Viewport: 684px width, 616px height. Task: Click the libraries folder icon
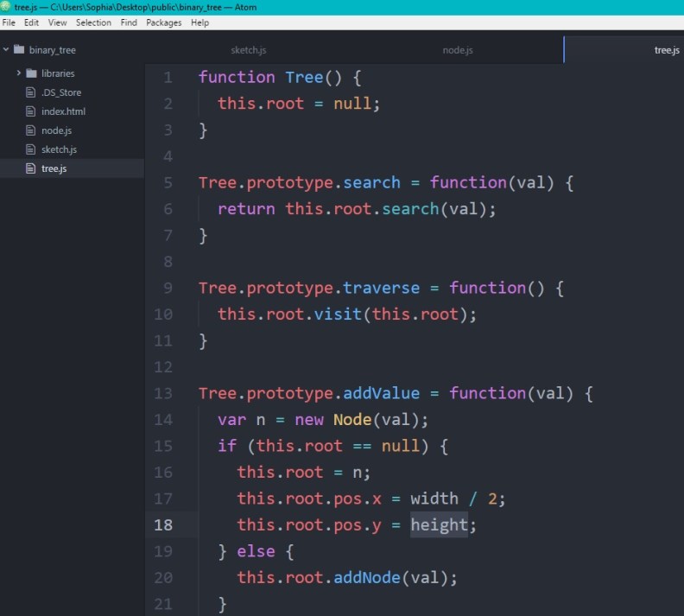(31, 73)
